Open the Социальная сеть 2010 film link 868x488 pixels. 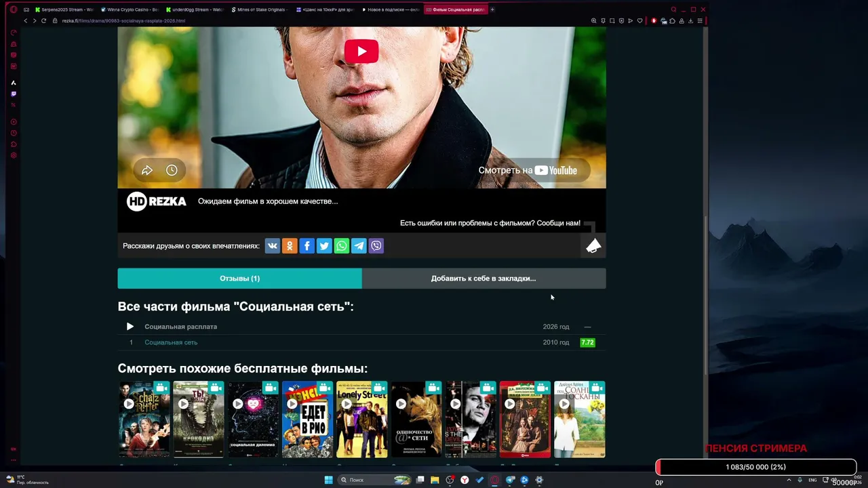171,342
